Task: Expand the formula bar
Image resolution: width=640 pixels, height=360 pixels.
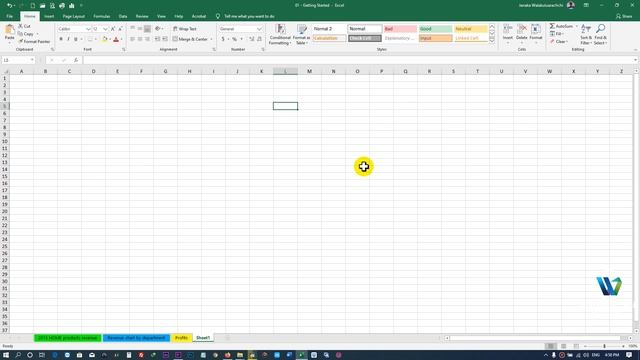Action: coord(636,60)
